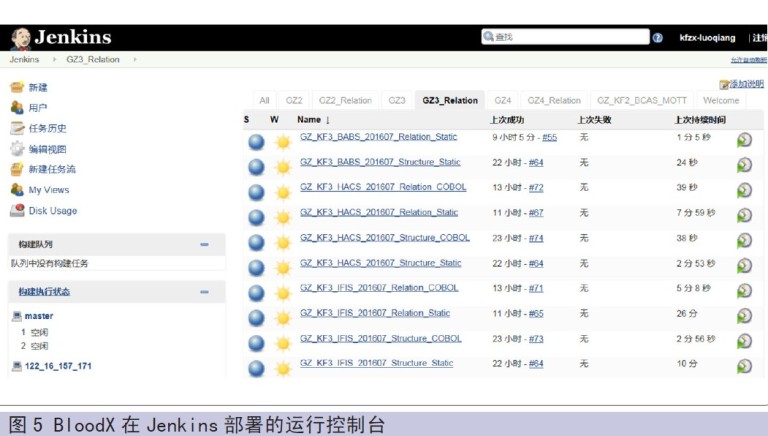The width and height of the screenshot is (768, 436).
Task: Open build #55 link
Action: [x=550, y=138]
